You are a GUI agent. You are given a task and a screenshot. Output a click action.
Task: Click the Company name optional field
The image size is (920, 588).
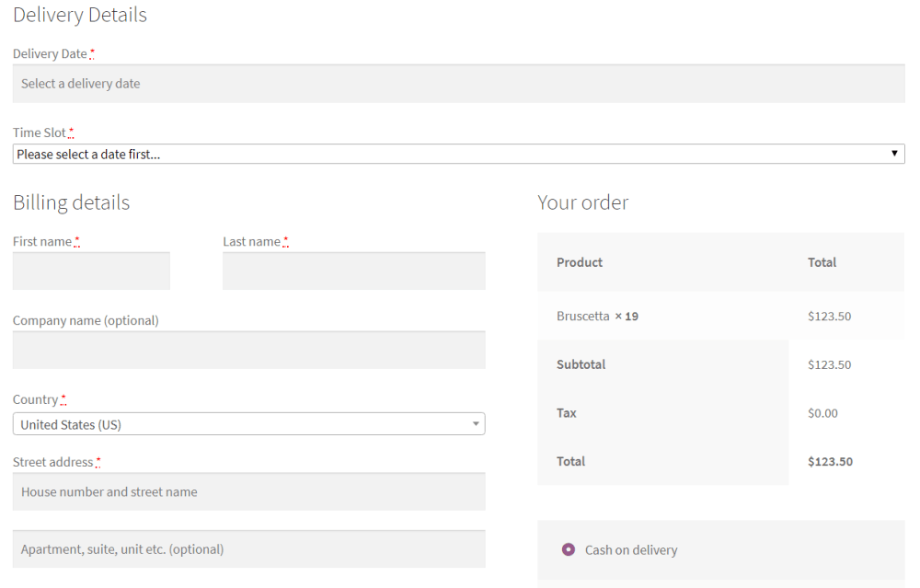click(x=248, y=351)
